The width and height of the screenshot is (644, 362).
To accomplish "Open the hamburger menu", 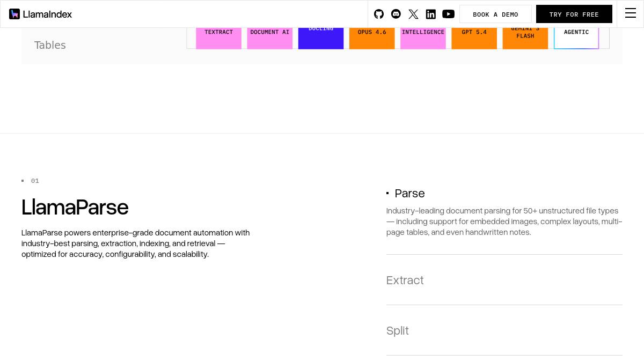I will [631, 14].
